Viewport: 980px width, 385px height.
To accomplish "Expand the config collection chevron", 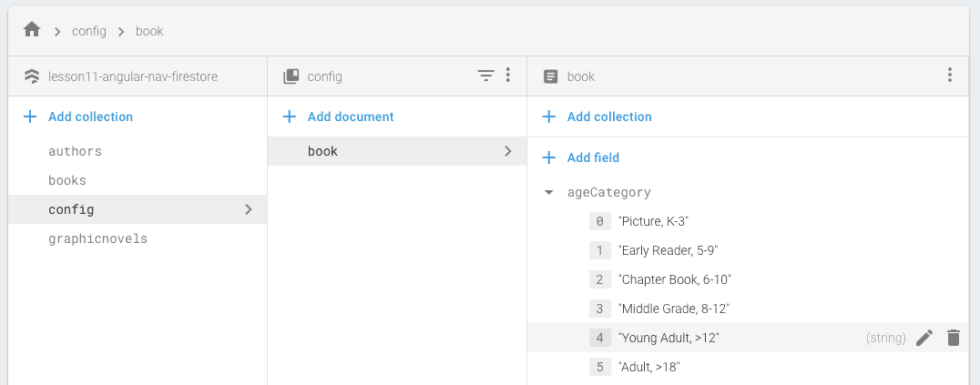I will [249, 209].
